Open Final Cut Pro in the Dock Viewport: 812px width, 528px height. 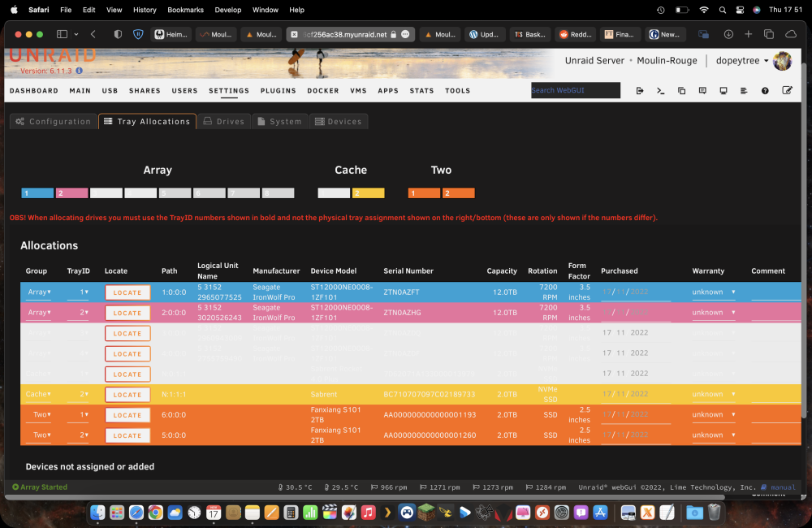tap(330, 513)
